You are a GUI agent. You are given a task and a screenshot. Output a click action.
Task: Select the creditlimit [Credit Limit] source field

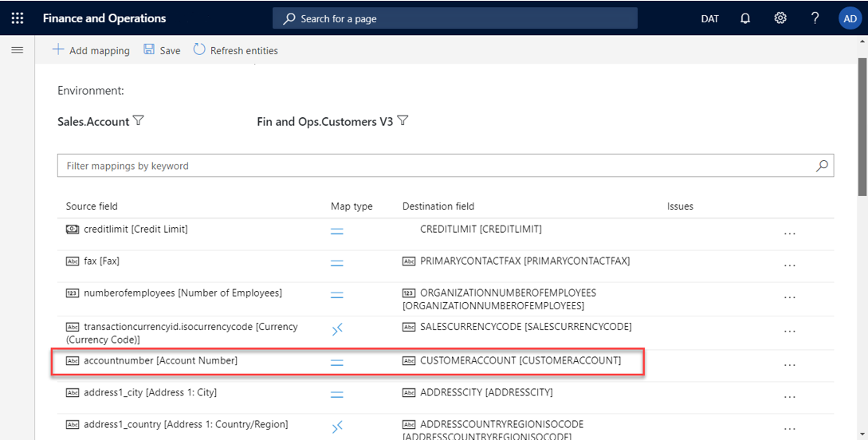[136, 229]
